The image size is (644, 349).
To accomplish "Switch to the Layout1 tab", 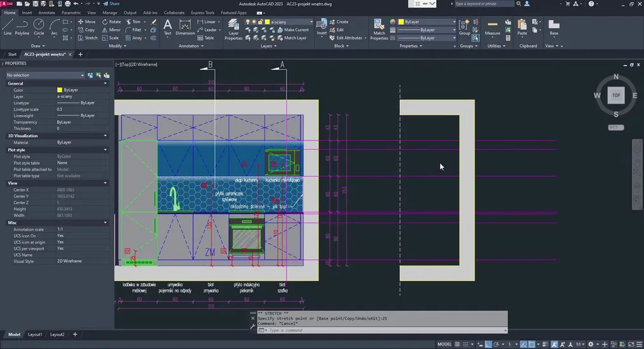I will (34, 334).
